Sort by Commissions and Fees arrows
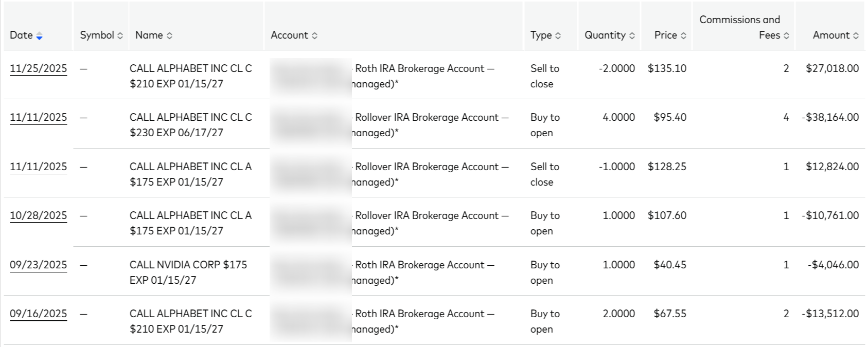Screen dimensions: 868x347 [786, 35]
